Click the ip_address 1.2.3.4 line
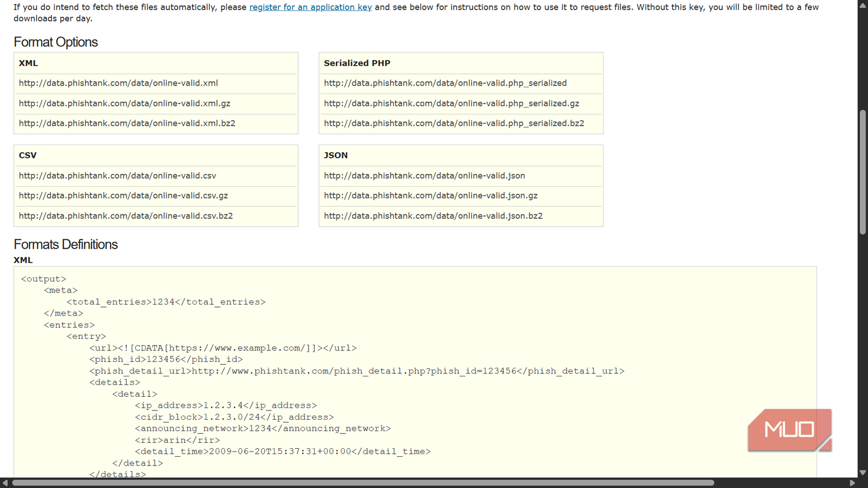The width and height of the screenshot is (868, 488). point(226,405)
